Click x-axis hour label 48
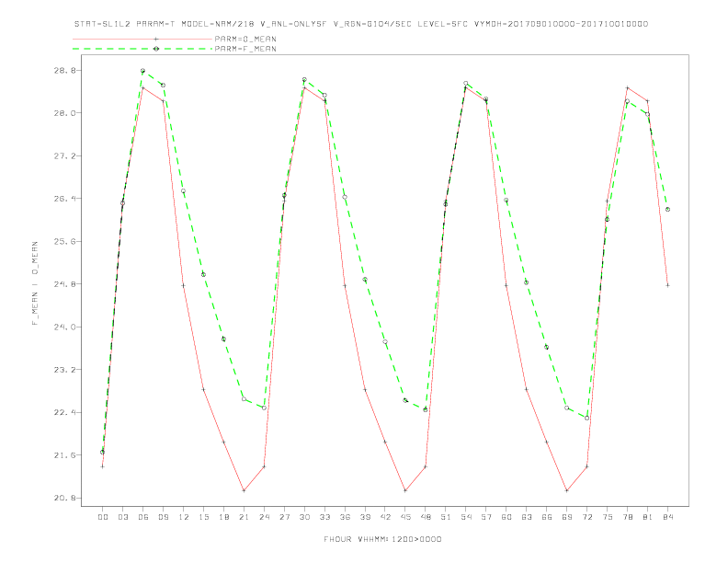728x563 pixels. tap(426, 517)
